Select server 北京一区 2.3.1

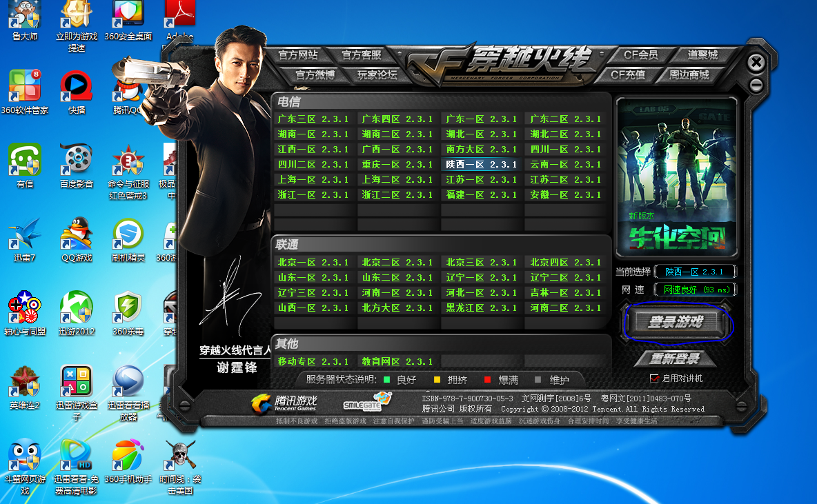point(313,262)
